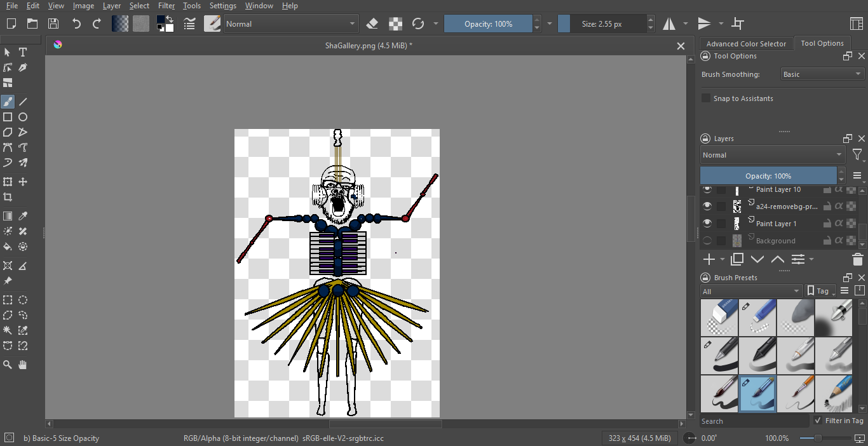Image resolution: width=868 pixels, height=446 pixels.
Task: Select the Background layer
Action: pyautogui.click(x=775, y=241)
